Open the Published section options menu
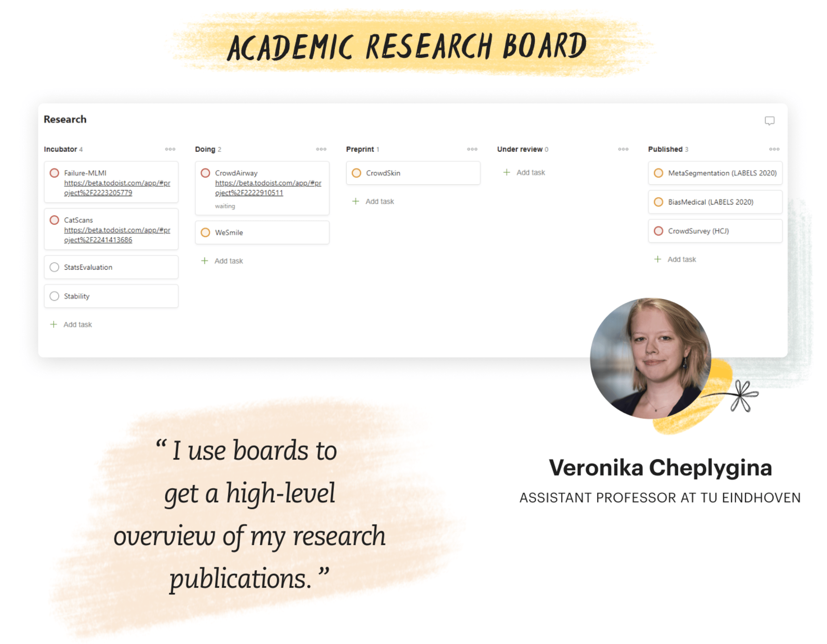 (774, 149)
